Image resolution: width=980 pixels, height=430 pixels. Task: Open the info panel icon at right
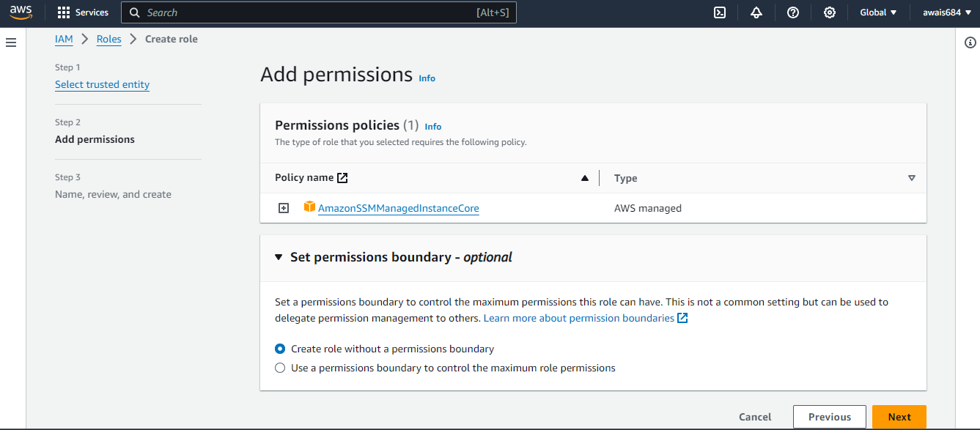click(x=970, y=43)
